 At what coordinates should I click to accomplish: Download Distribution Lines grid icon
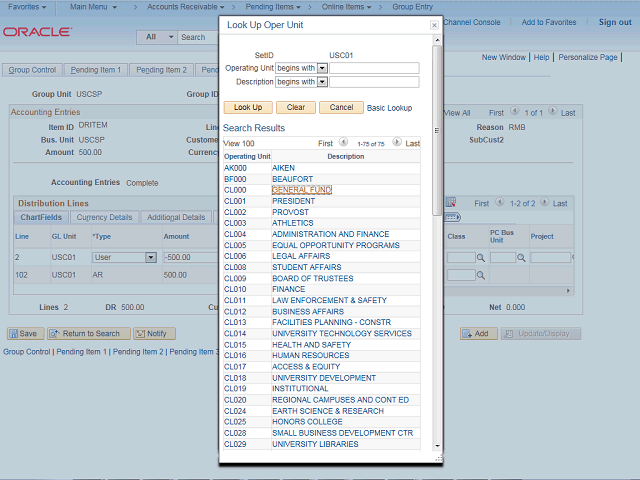coord(451,202)
